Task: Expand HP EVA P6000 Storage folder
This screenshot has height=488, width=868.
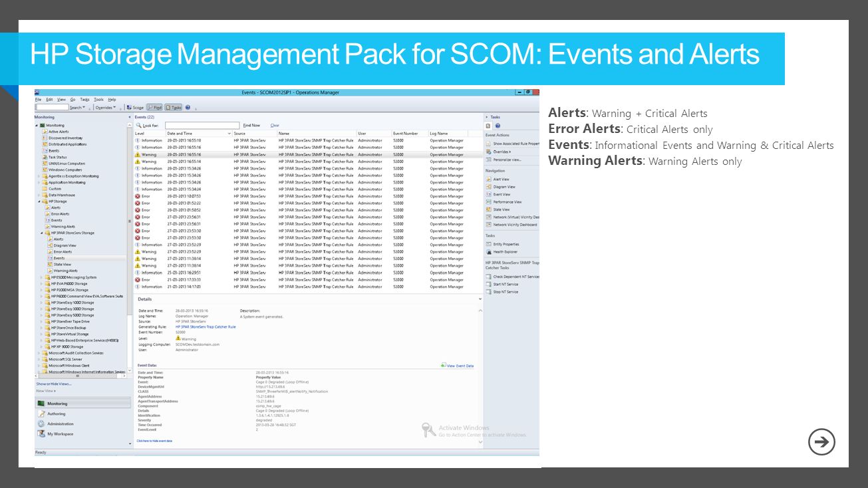Action: (41, 283)
